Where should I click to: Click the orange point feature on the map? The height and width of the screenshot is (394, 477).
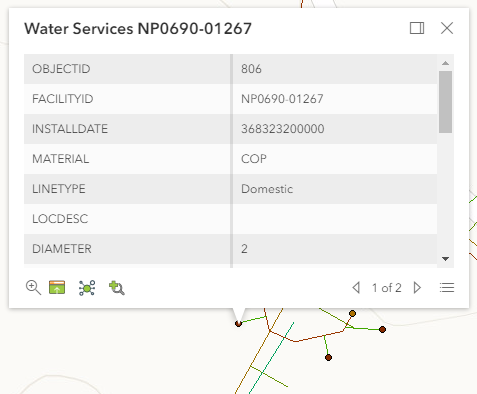click(352, 313)
